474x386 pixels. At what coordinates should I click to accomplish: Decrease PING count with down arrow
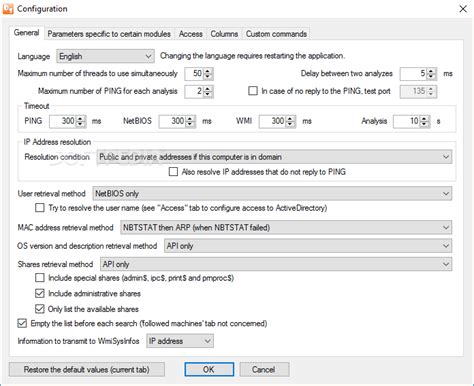[208, 94]
